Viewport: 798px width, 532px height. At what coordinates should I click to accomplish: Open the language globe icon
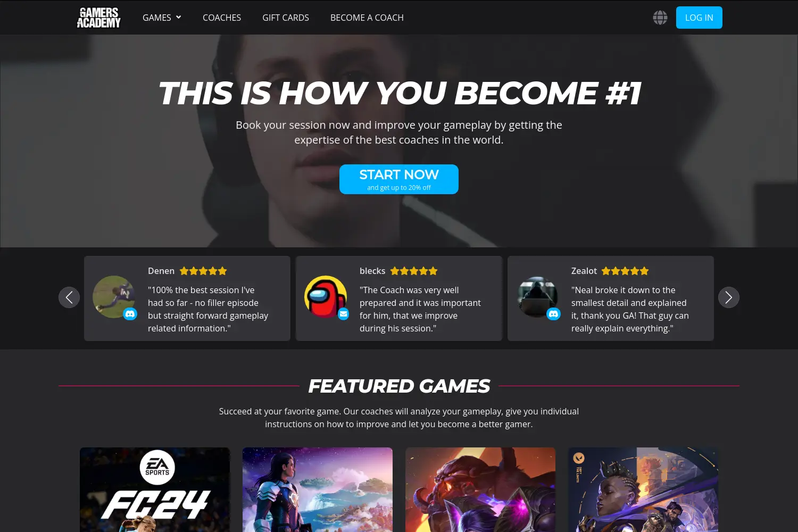coord(660,18)
